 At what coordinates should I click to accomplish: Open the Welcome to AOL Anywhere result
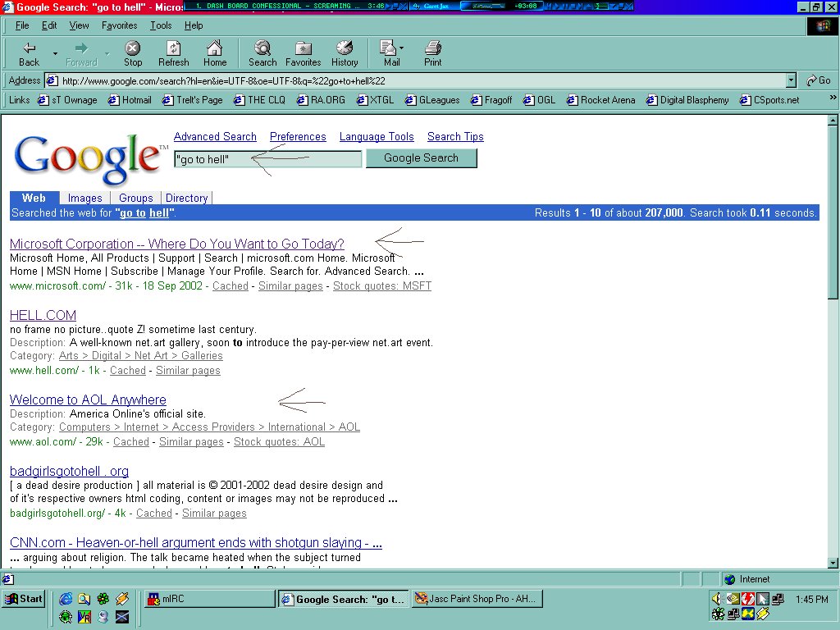[88, 399]
